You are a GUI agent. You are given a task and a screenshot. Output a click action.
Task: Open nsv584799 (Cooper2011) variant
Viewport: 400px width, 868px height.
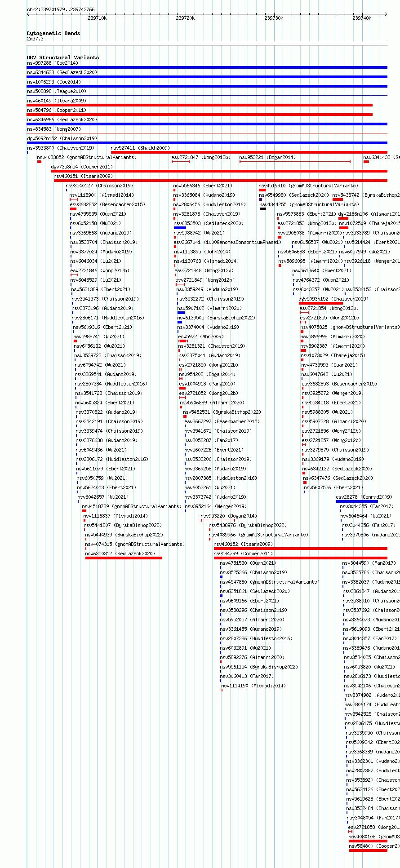click(x=243, y=554)
